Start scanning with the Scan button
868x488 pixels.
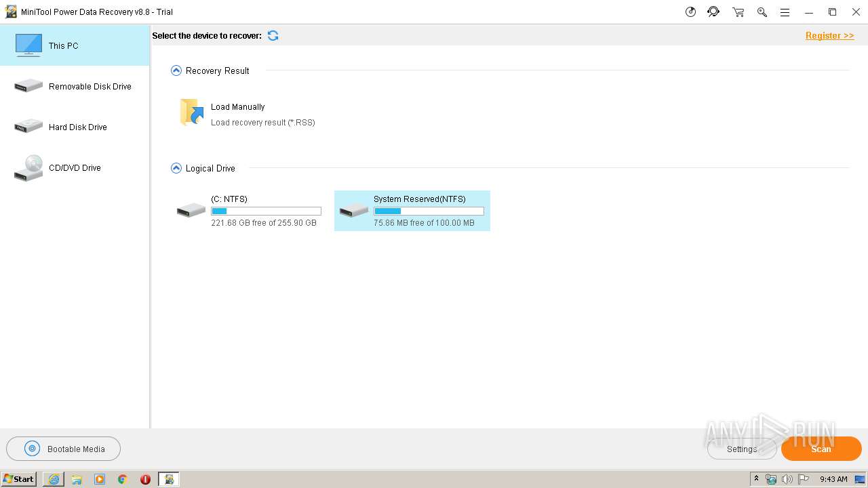821,449
